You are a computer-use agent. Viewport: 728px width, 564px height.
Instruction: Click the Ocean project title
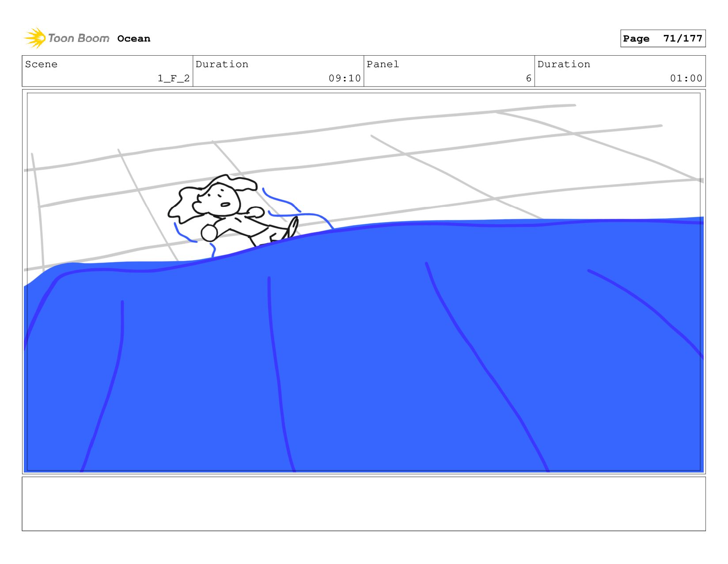[134, 38]
